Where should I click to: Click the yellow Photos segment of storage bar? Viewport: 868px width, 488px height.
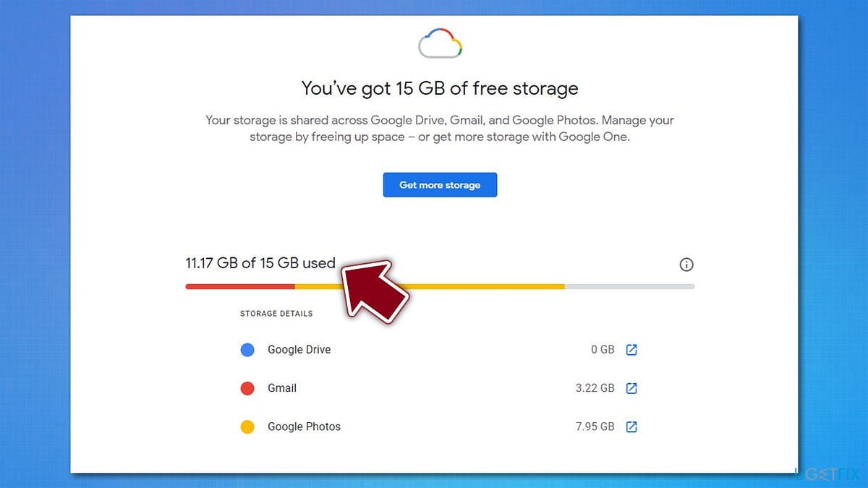point(477,286)
